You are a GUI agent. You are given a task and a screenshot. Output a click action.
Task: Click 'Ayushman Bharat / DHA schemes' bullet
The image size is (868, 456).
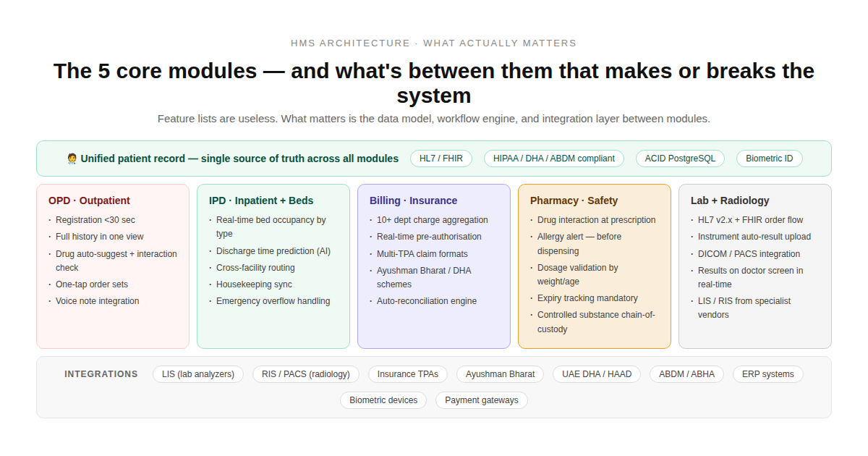coord(424,277)
